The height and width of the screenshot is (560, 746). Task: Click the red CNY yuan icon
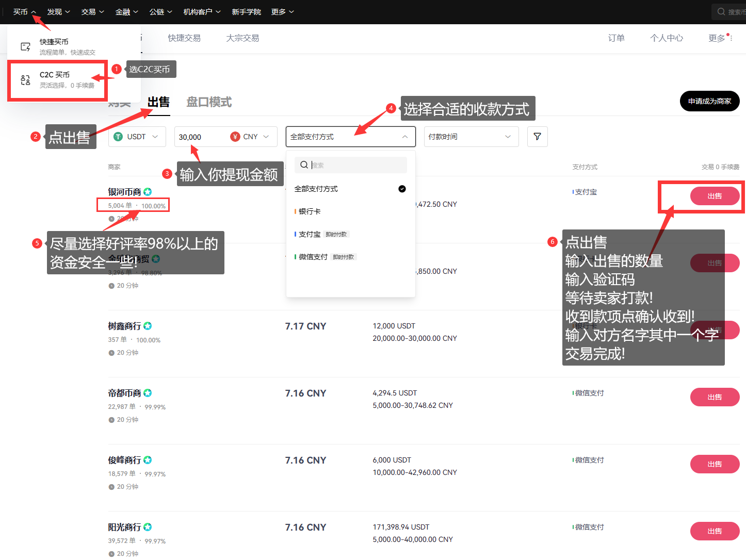(235, 137)
